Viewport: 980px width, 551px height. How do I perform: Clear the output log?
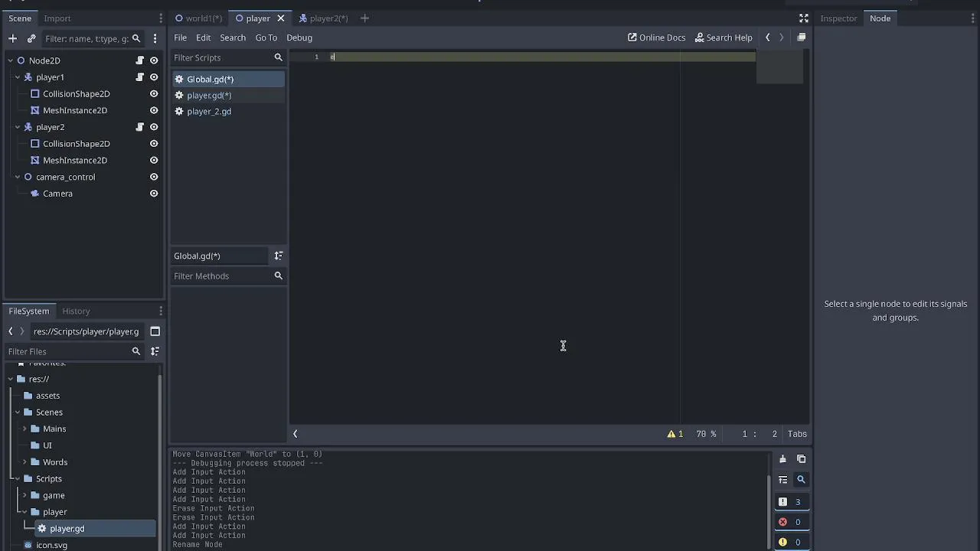pyautogui.click(x=782, y=459)
